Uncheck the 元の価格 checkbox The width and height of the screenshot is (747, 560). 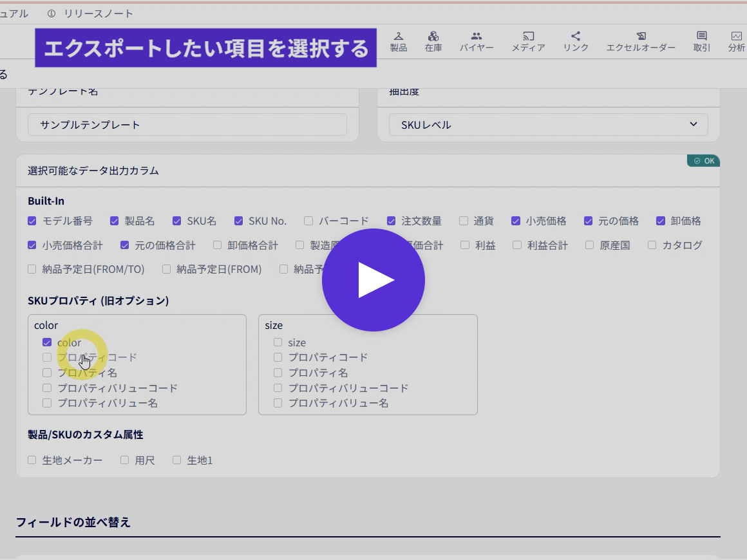point(589,221)
